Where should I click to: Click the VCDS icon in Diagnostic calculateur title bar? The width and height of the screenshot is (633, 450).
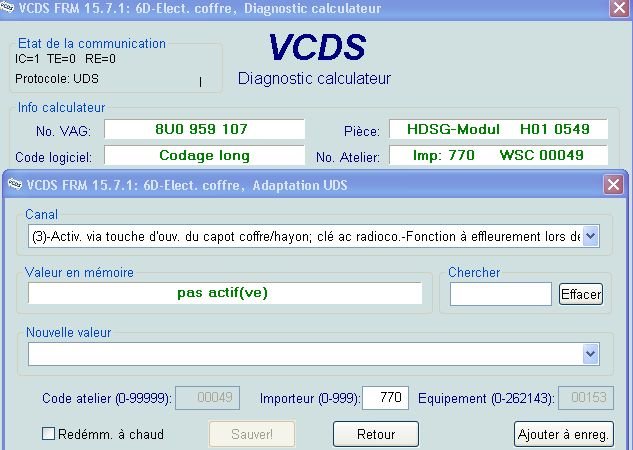7,7
